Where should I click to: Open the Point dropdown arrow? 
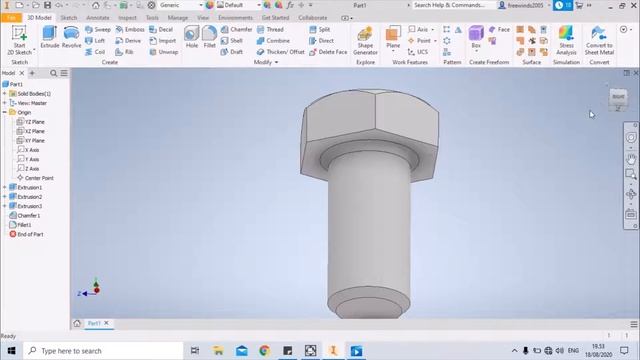pos(435,41)
